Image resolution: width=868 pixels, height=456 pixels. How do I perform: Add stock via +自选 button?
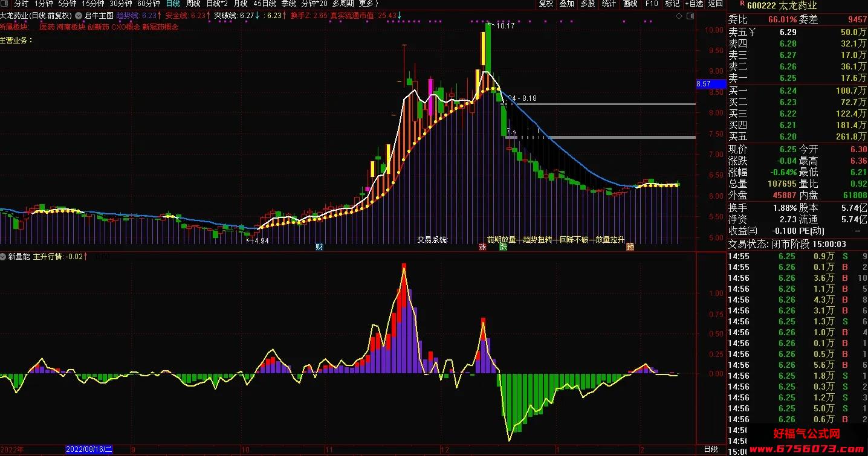click(x=693, y=4)
